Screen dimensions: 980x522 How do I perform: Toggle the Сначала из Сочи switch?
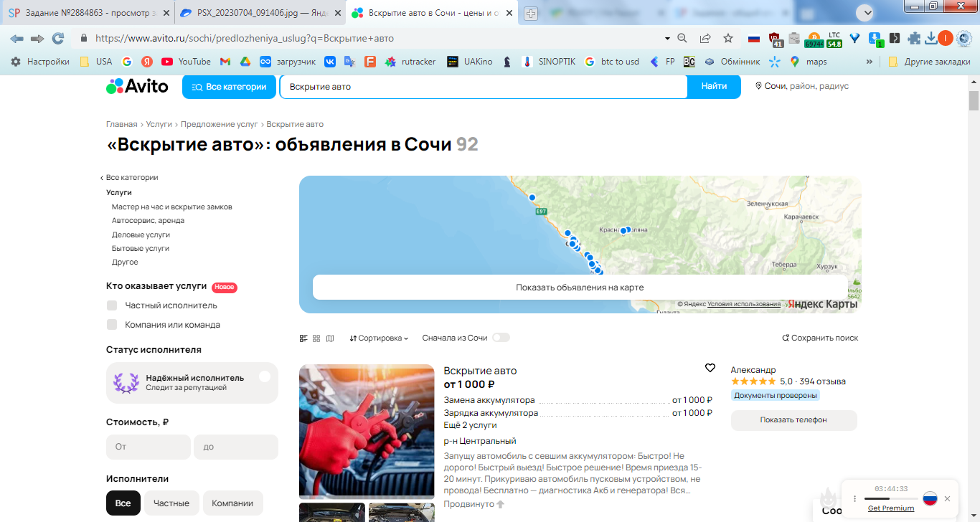501,338
